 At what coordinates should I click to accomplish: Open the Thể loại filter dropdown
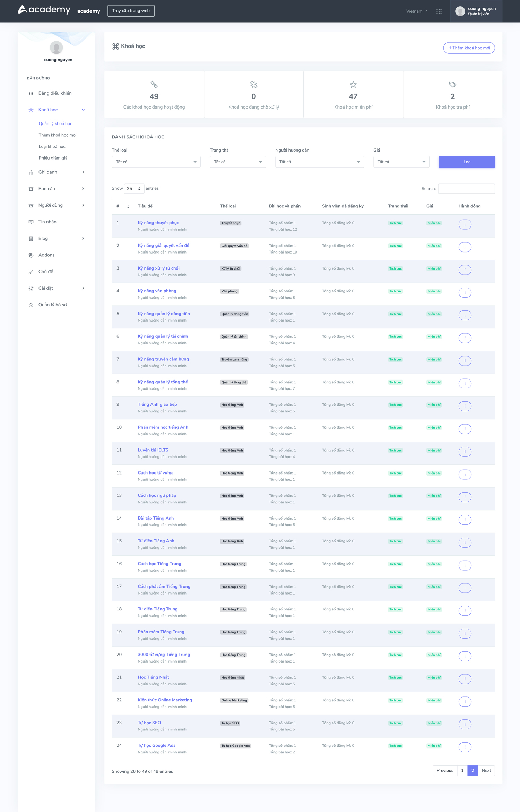[156, 162]
